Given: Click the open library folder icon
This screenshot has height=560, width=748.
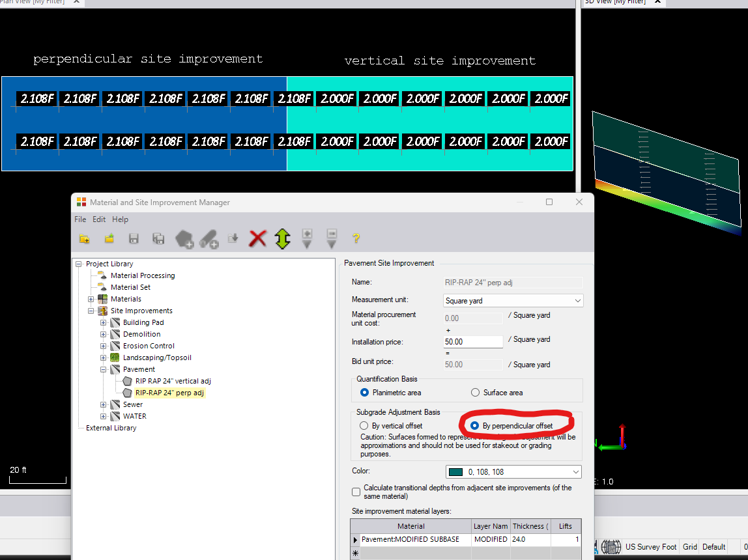Looking at the screenshot, I should pyautogui.click(x=109, y=239).
